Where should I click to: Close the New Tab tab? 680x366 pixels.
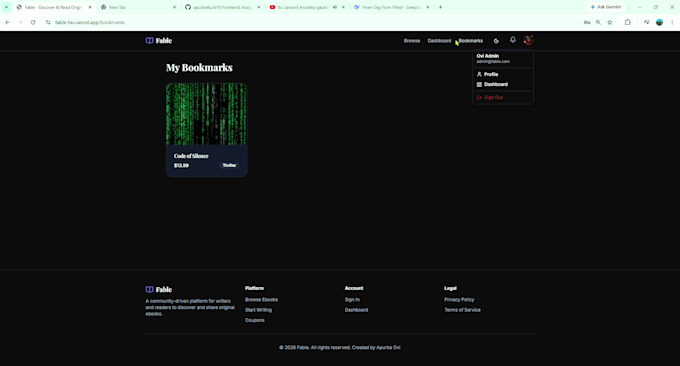pos(174,7)
